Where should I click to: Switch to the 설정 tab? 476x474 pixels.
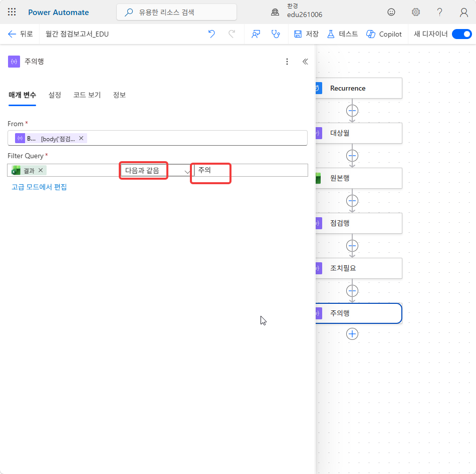click(x=55, y=95)
